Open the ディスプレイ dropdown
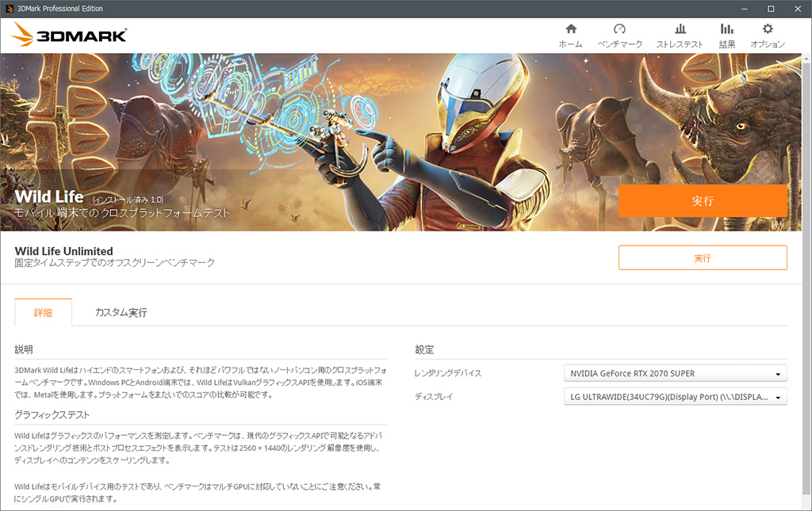Screen dimensions: 812x511 (x=676, y=397)
